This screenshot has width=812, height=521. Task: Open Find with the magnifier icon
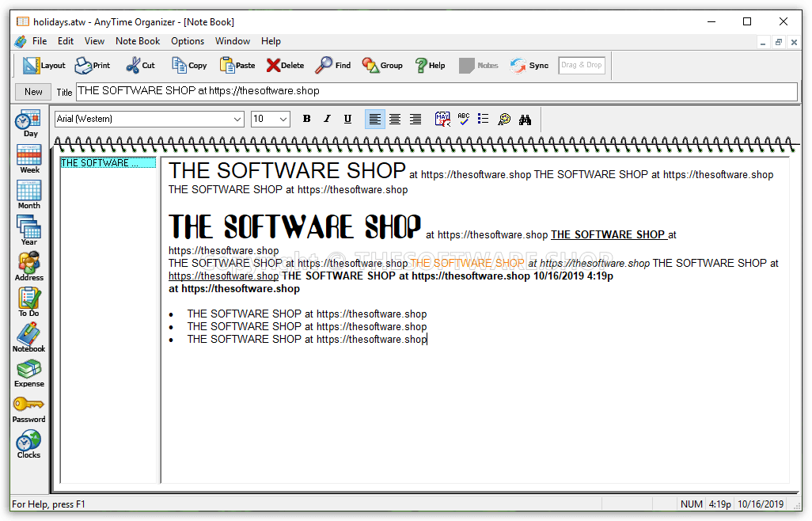(332, 65)
